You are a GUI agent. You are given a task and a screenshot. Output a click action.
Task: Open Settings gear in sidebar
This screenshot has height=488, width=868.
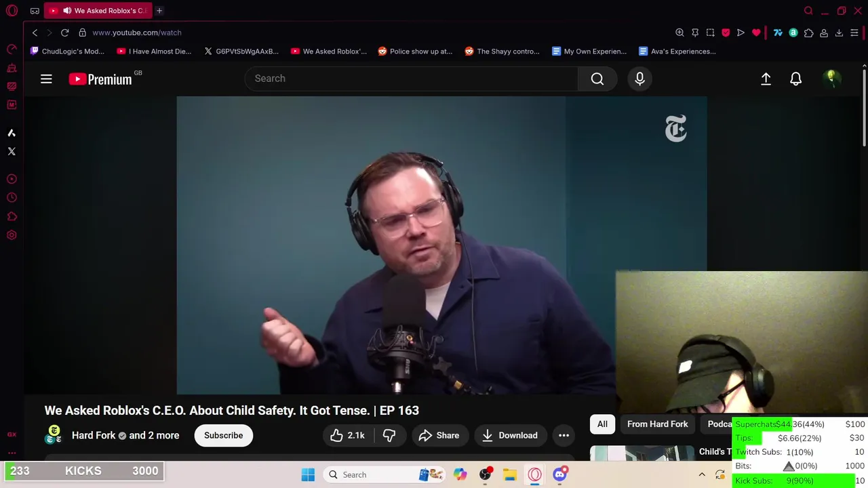pos(12,235)
